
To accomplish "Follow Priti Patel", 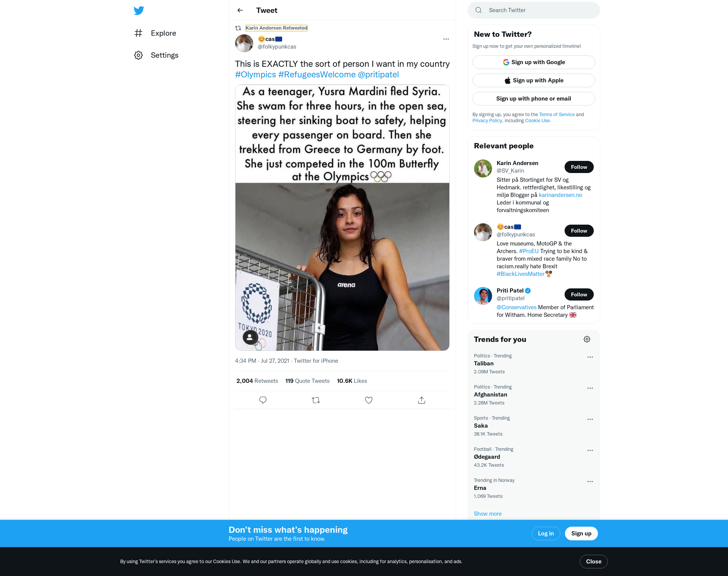I will click(579, 294).
